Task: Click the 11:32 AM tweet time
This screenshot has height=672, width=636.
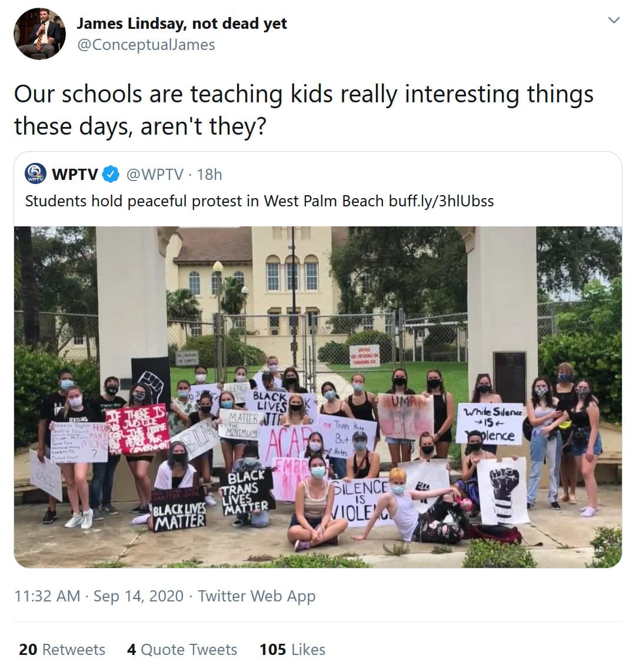Action: coord(47,596)
